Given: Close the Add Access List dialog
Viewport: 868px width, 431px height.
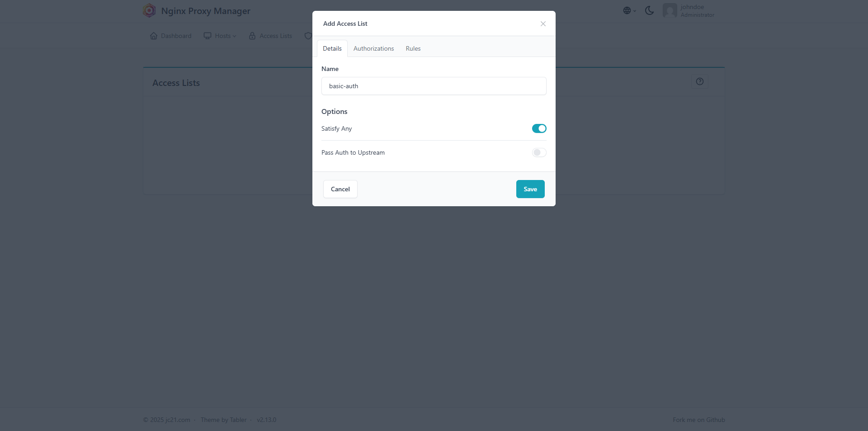Looking at the screenshot, I should click(x=543, y=24).
